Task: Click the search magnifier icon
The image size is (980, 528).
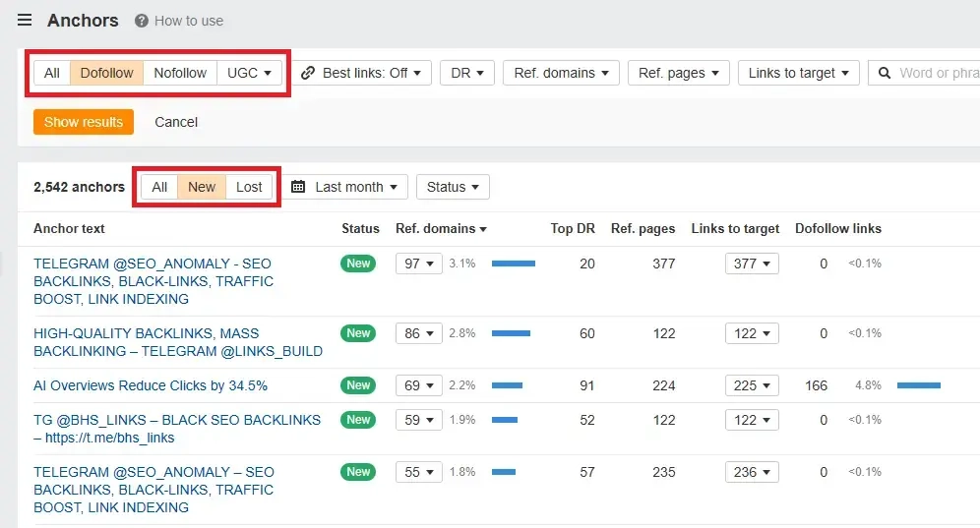Action: 885,73
